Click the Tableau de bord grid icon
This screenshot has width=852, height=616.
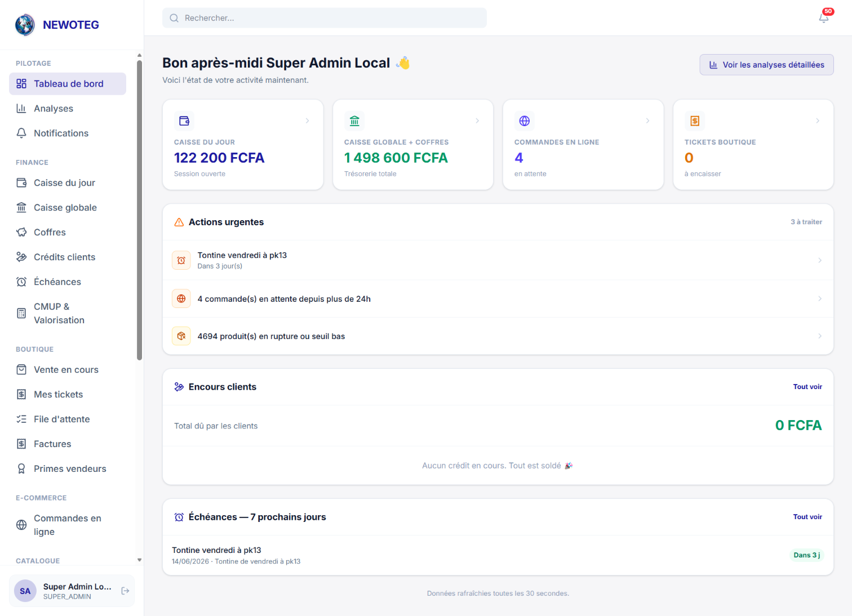point(21,84)
